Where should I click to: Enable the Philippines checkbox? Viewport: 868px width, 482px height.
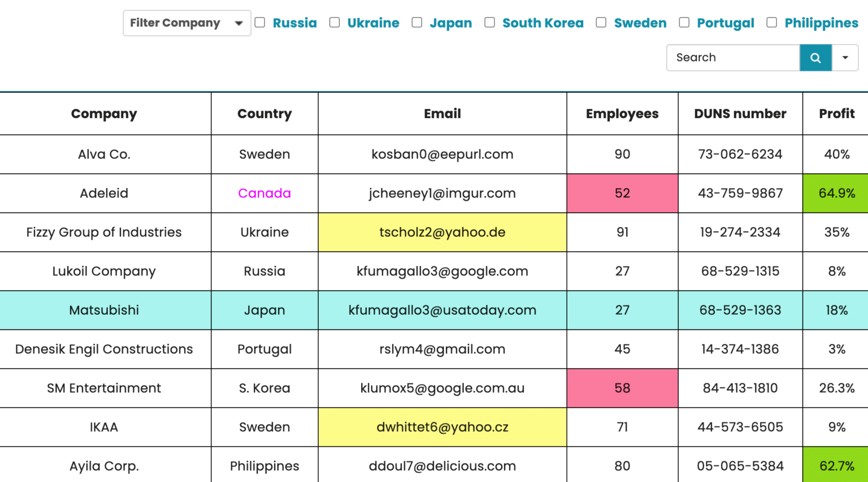point(772,23)
